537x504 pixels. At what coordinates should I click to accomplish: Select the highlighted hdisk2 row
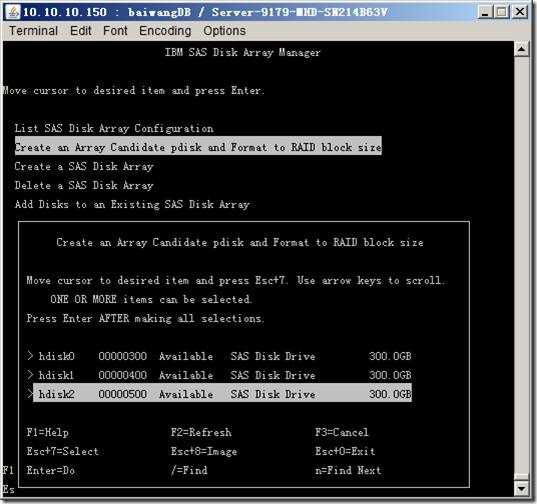click(222, 394)
